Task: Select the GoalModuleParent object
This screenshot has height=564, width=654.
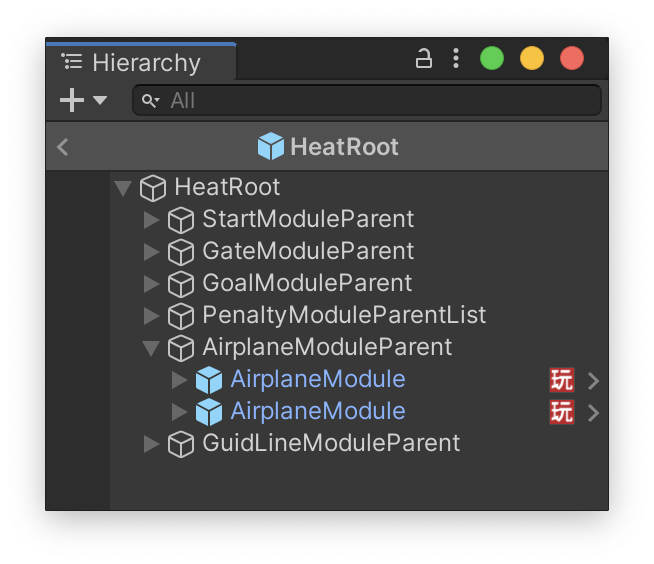Action: (x=307, y=283)
